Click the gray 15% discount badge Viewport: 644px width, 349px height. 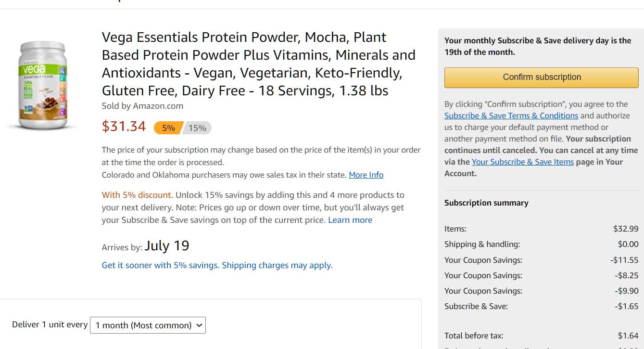(x=198, y=128)
